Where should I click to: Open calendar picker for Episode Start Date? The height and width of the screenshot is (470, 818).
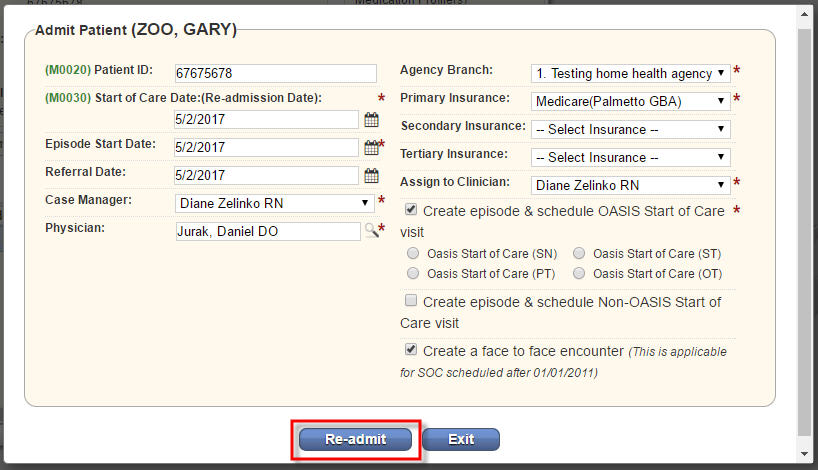pos(371,148)
